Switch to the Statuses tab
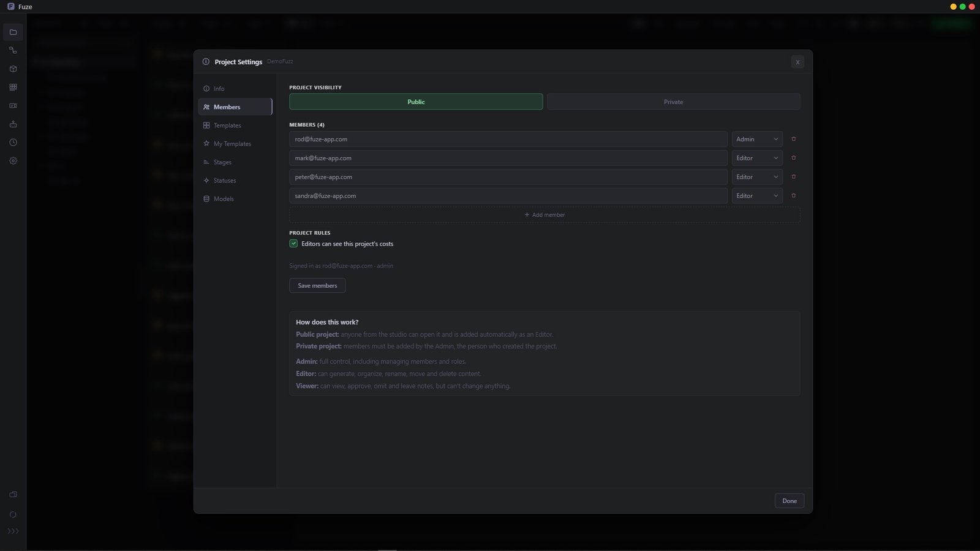 pos(235,181)
